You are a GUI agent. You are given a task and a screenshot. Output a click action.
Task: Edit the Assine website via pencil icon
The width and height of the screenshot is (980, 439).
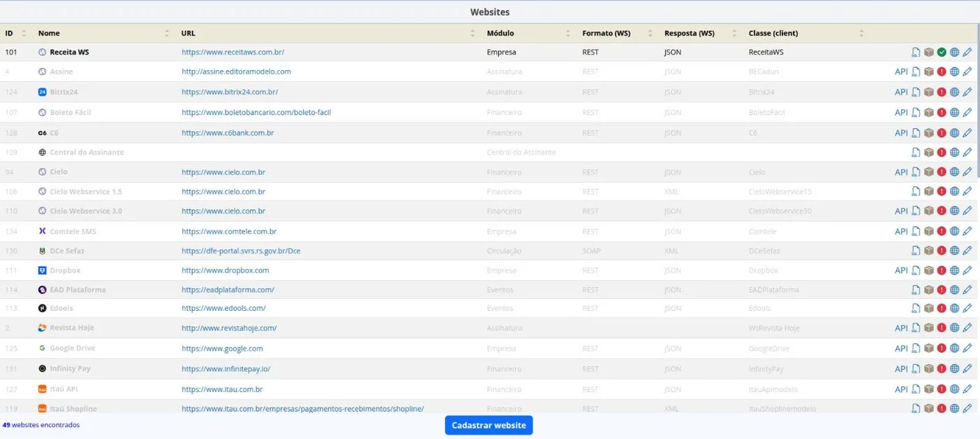(967, 71)
